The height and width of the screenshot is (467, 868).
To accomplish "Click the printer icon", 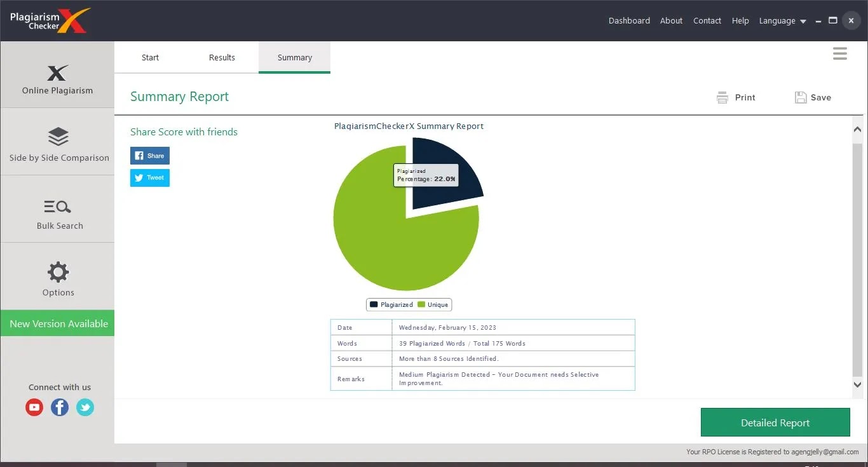I will click(722, 97).
